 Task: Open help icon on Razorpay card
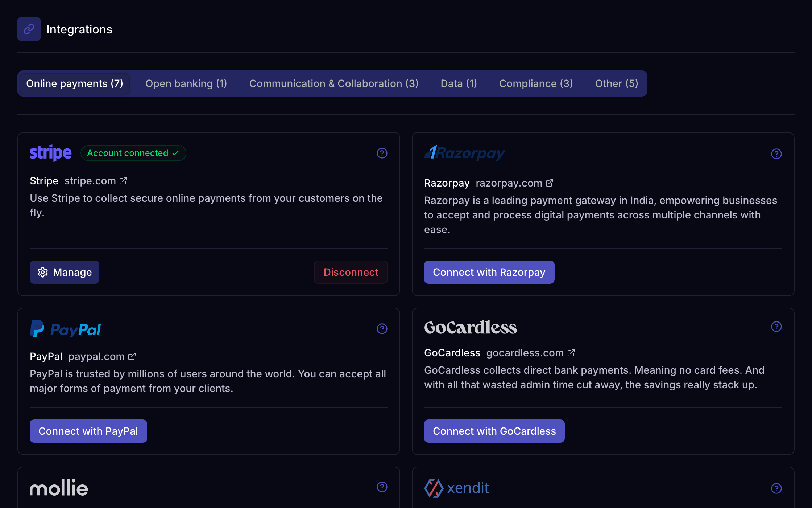(776, 154)
